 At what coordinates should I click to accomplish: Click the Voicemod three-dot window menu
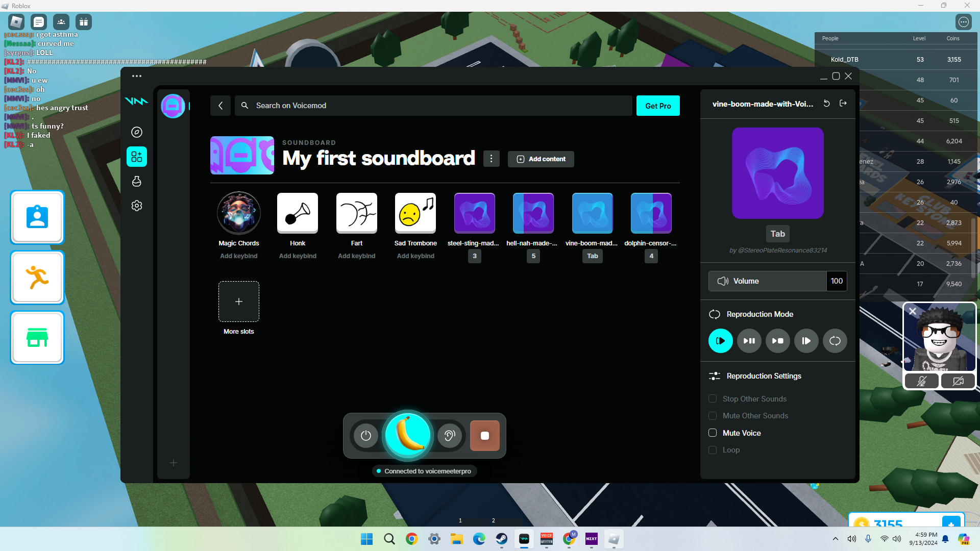click(136, 76)
